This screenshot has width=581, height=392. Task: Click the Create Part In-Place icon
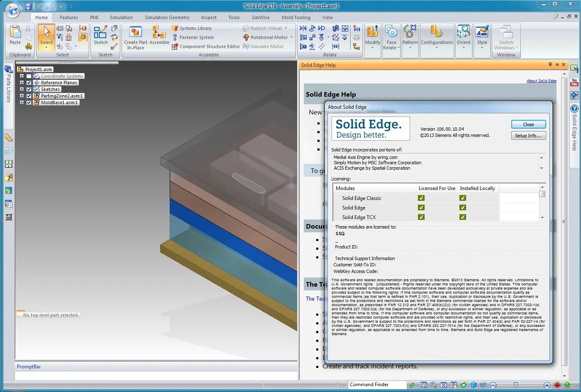click(135, 32)
